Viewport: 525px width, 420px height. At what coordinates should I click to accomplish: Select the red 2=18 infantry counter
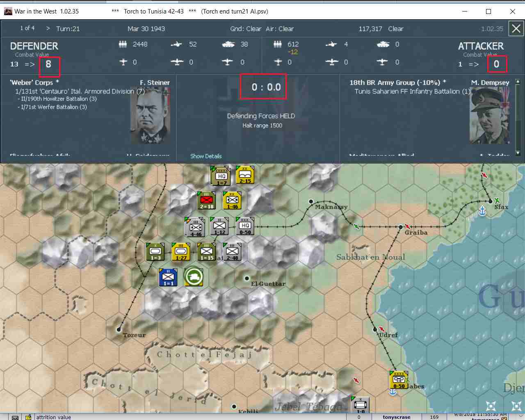point(207,201)
